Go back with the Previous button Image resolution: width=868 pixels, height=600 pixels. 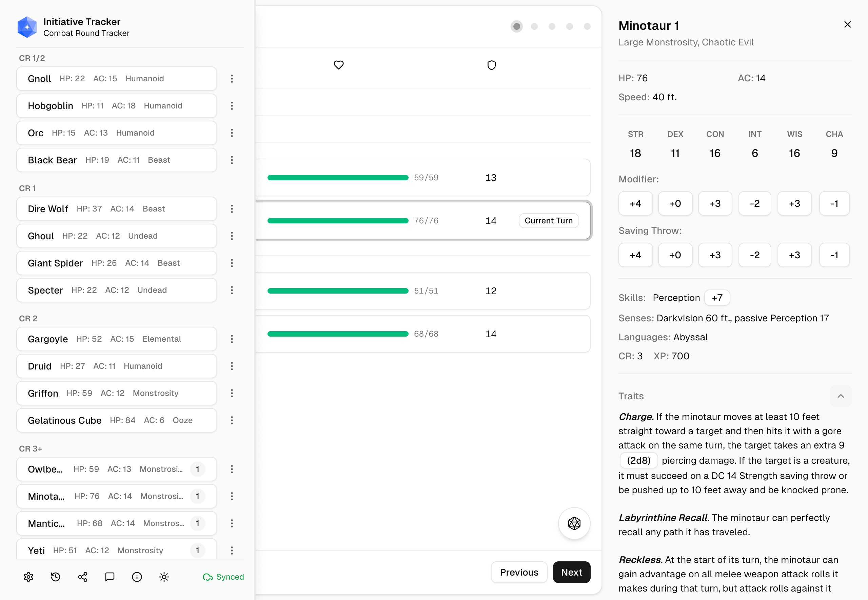click(519, 572)
